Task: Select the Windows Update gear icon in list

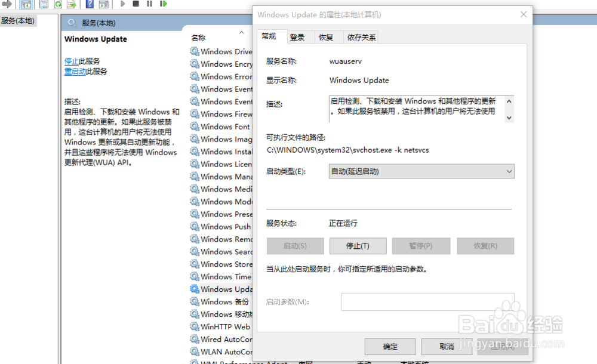Action: coord(195,289)
